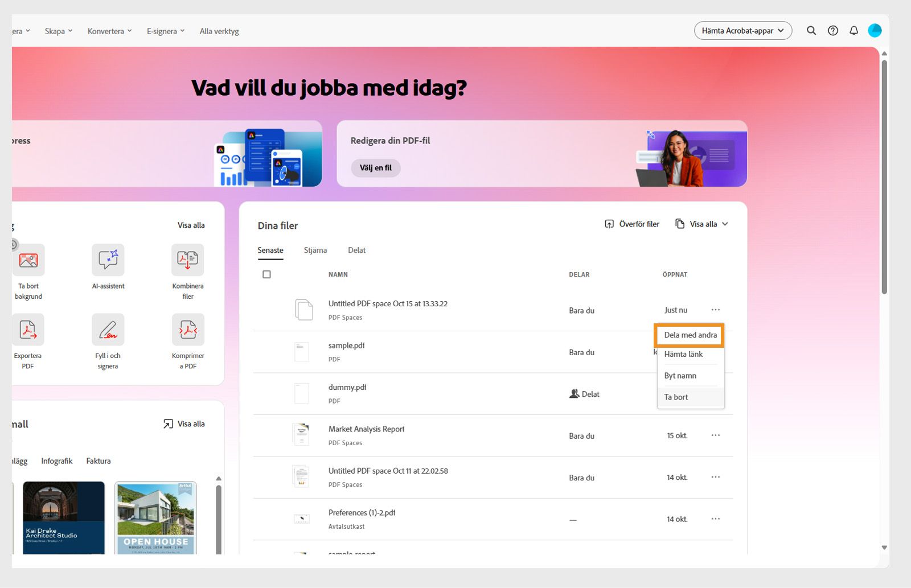Expand the Hämta Acrobat-appar dropdown

click(x=742, y=31)
